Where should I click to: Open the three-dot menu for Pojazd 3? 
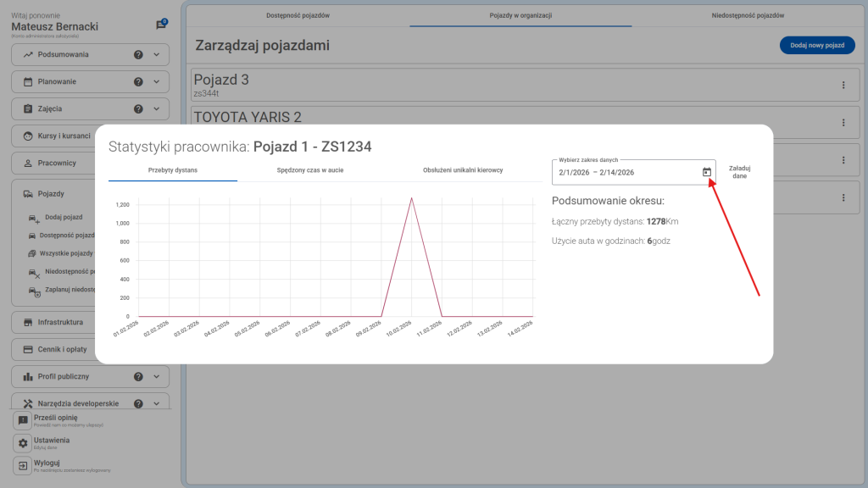click(x=843, y=85)
